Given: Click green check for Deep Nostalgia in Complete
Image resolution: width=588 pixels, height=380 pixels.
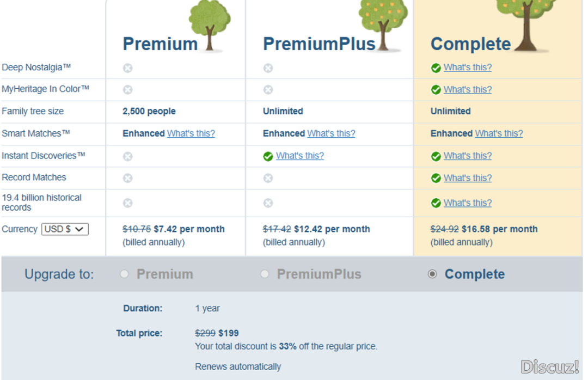Looking at the screenshot, I should point(436,68).
